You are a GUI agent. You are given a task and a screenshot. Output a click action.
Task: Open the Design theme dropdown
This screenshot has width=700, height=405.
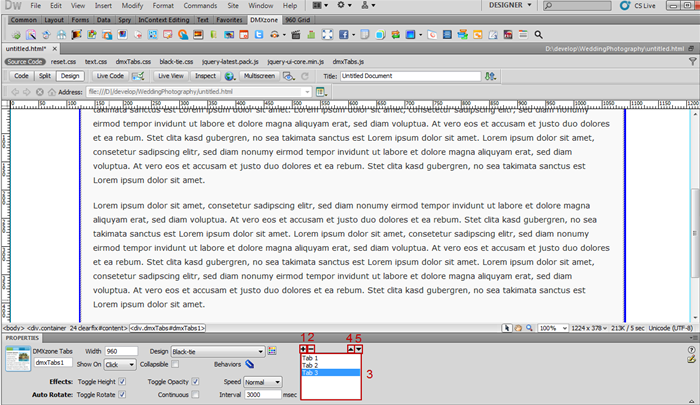(261, 352)
